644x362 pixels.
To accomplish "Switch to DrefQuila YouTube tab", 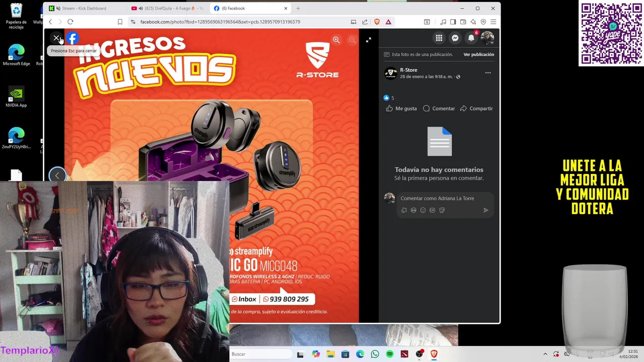I will click(x=167, y=9).
